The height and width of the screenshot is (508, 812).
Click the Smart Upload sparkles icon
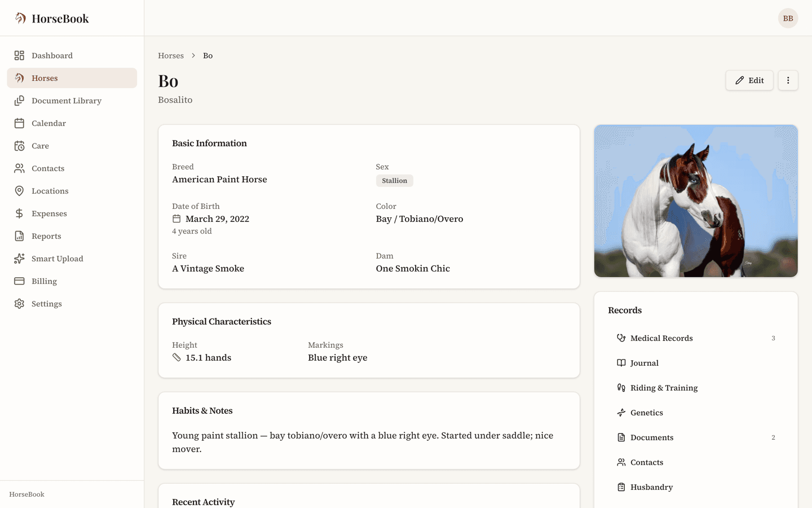[x=19, y=259]
